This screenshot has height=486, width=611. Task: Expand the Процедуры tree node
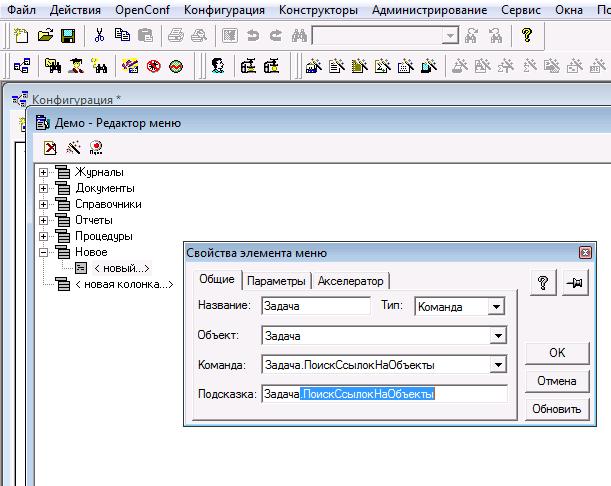(44, 236)
